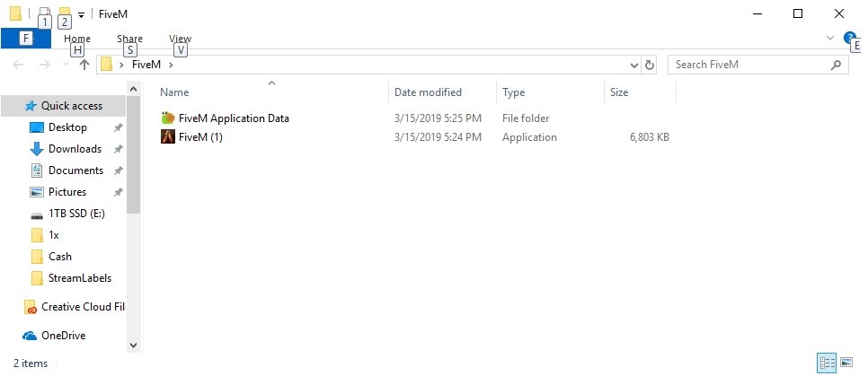This screenshot has width=868, height=385.
Task: Open the Pictures folder in sidebar
Action: click(x=67, y=192)
